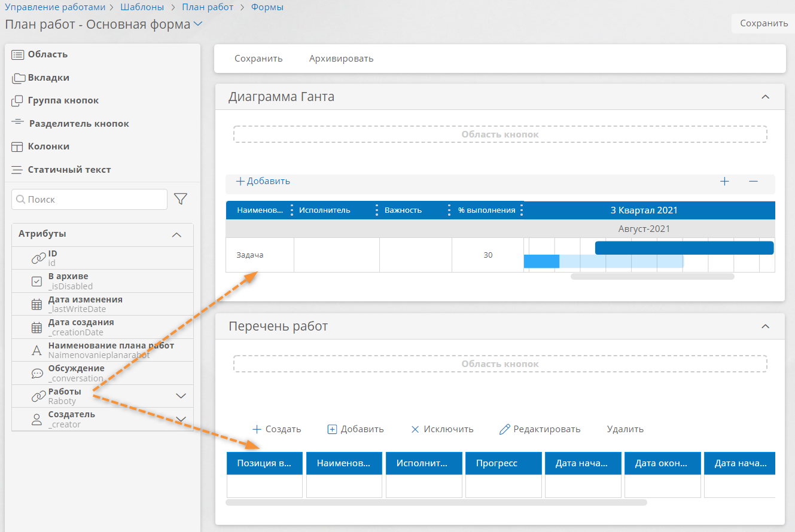Click the minus zoom icon in Gantt toolbar
The image size is (795, 532).
tap(753, 181)
